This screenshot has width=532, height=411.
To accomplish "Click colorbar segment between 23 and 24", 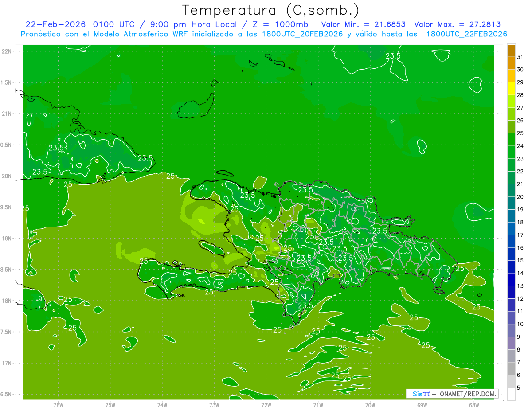I will [x=511, y=152].
